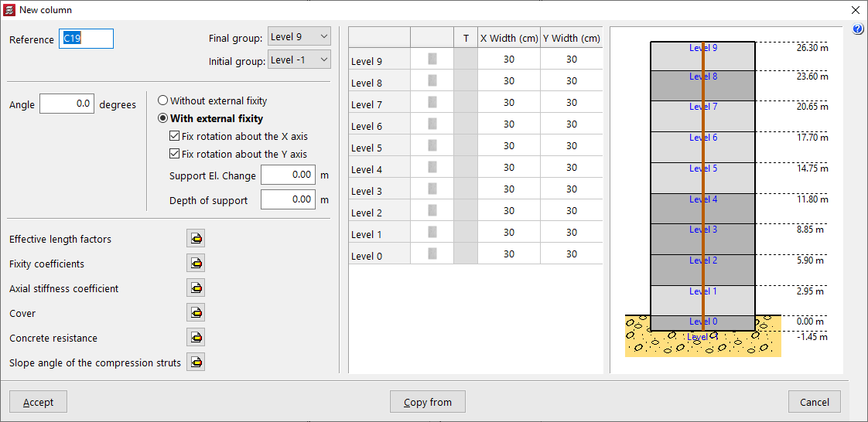Open the Initial group dropdown
868x422 pixels.
299,60
